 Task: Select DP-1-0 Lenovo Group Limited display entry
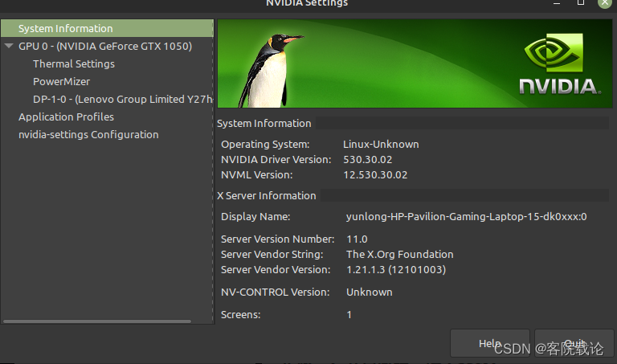tap(123, 100)
